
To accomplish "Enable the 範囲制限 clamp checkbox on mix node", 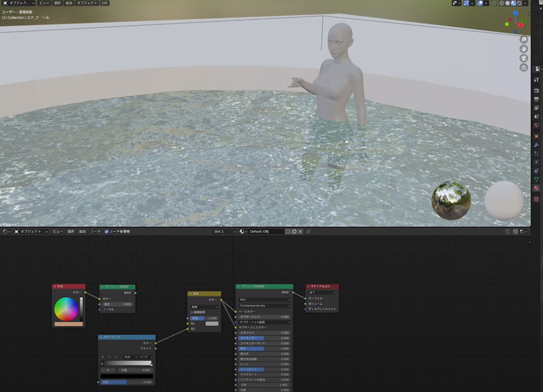I will (x=193, y=312).
